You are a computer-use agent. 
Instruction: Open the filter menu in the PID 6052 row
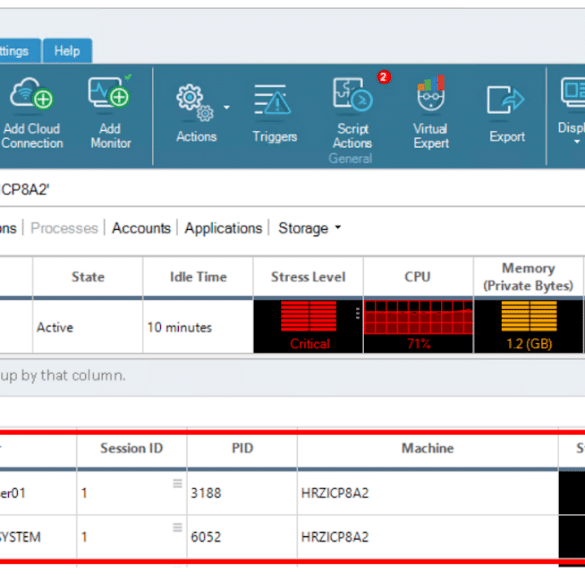(x=178, y=527)
